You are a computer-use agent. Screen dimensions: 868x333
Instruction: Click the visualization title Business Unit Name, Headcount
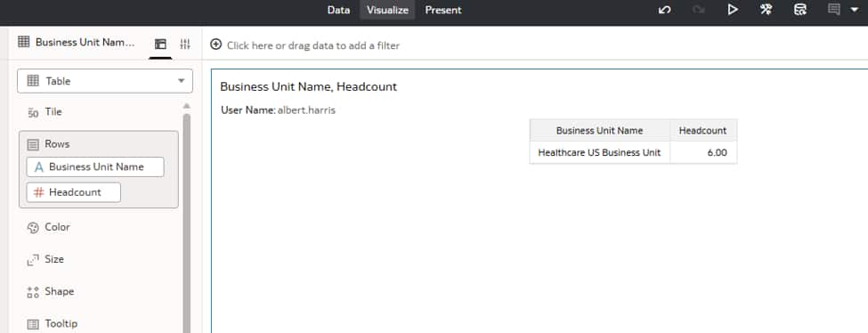click(x=308, y=87)
